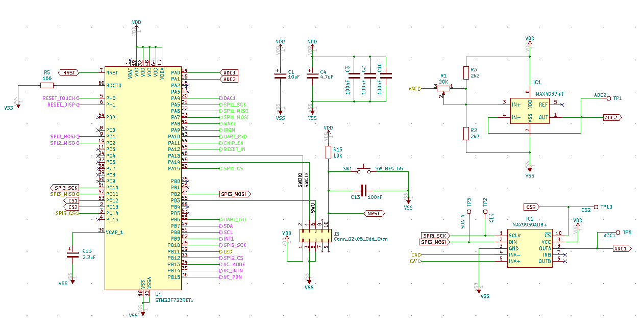The image size is (644, 333).
Task: Click the CHIP_EN label
Action: point(232,143)
